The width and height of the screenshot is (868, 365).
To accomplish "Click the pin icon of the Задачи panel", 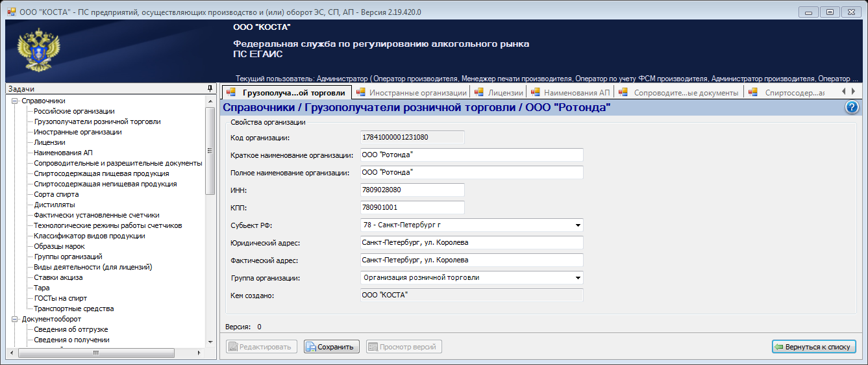I will 210,89.
